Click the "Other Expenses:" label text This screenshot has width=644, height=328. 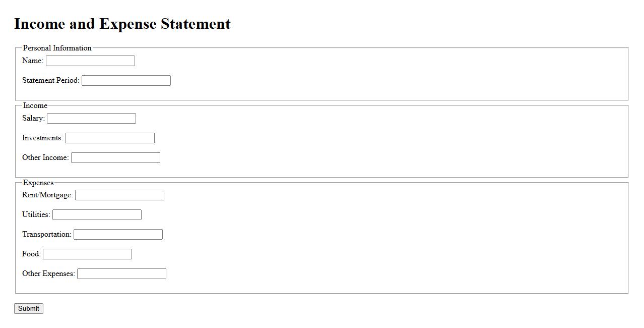coord(48,274)
